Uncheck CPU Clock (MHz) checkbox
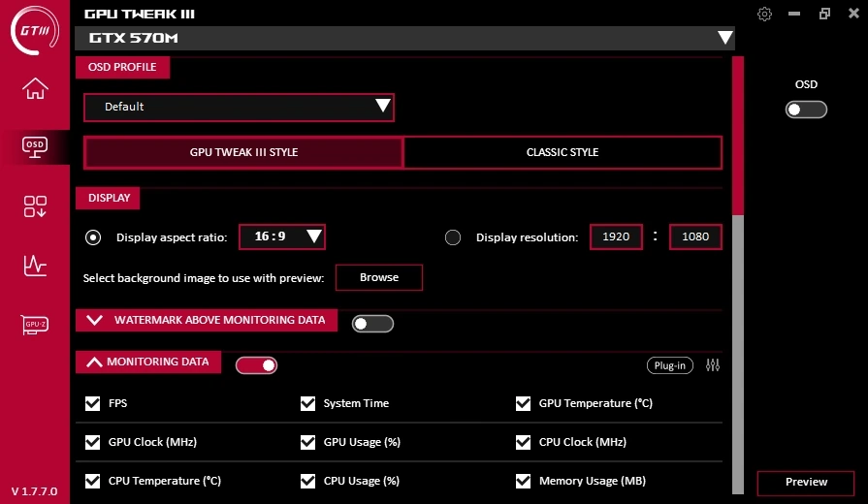This screenshot has width=868, height=504. [523, 442]
